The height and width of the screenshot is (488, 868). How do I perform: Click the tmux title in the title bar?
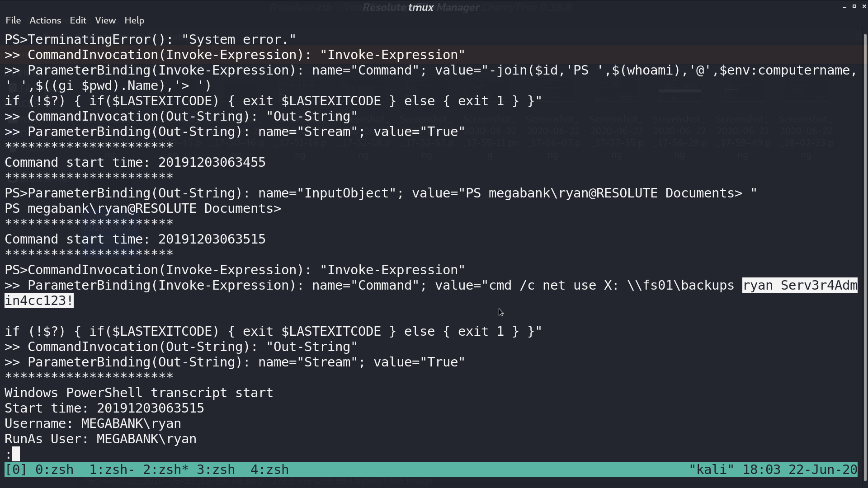421,7
